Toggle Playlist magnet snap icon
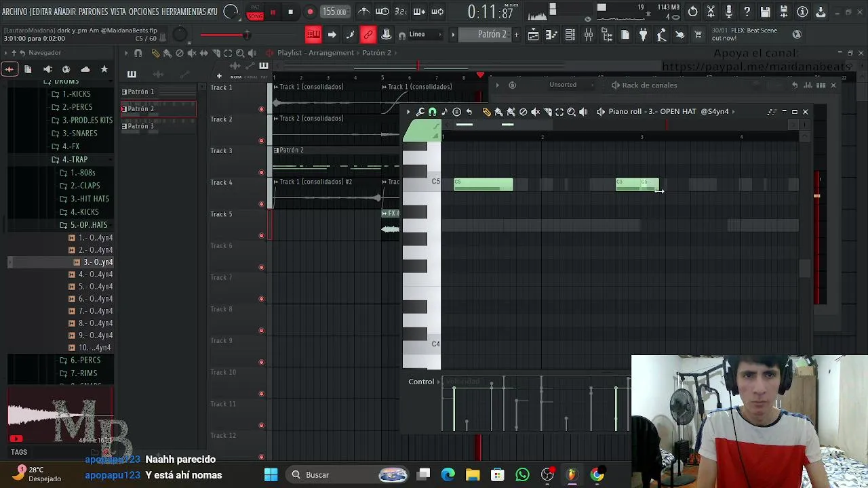The image size is (868, 488). coord(138,53)
